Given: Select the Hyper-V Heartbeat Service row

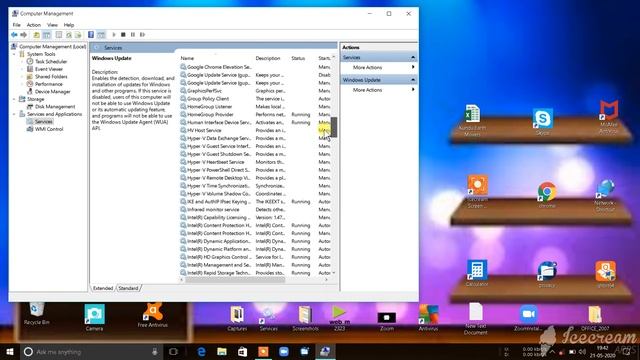Looking at the screenshot, I should 255,162.
